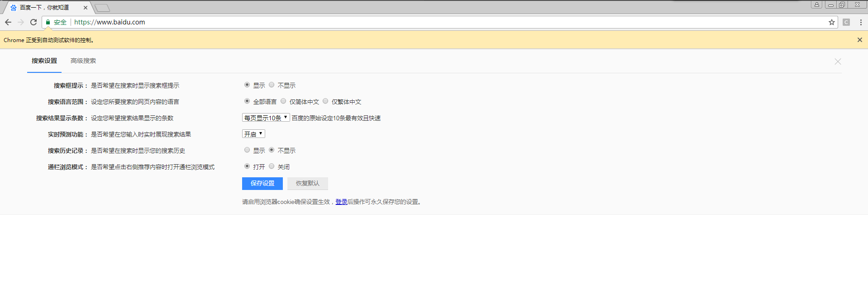868x308 pixels.
Task: Click the description 是否希望在搜索时显示搜索框提示
Action: [135, 85]
